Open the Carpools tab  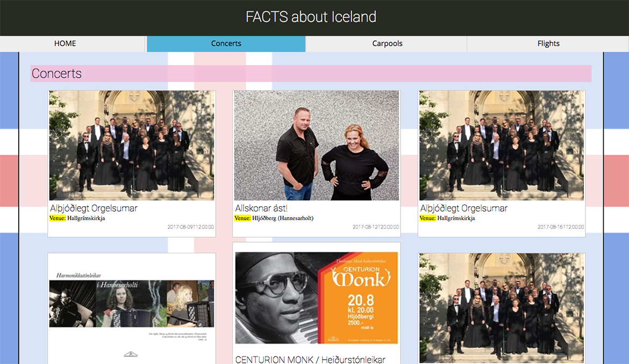click(387, 43)
